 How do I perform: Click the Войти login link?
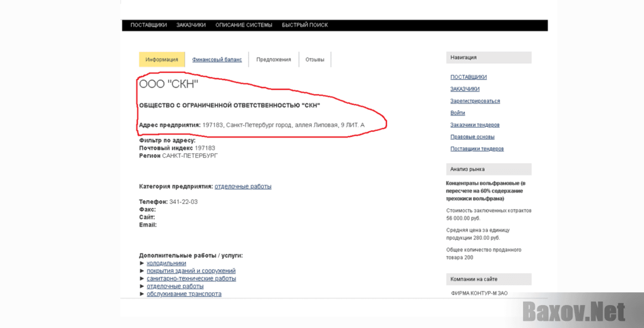458,113
